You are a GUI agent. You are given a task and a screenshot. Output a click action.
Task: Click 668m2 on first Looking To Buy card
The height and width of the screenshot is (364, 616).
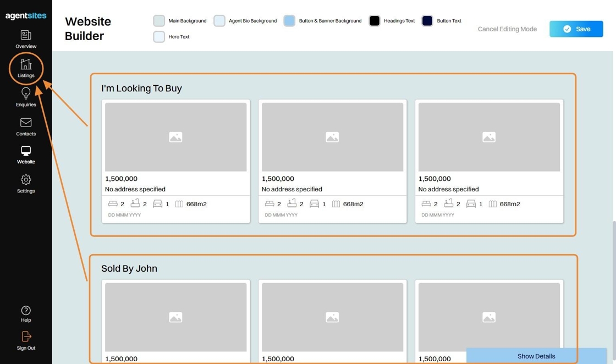click(x=196, y=204)
